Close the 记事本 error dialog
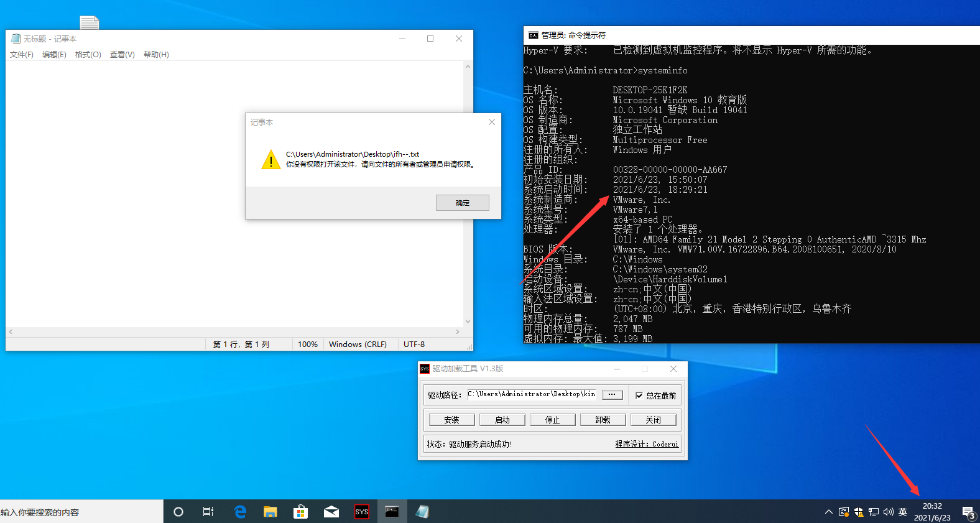 coord(492,122)
